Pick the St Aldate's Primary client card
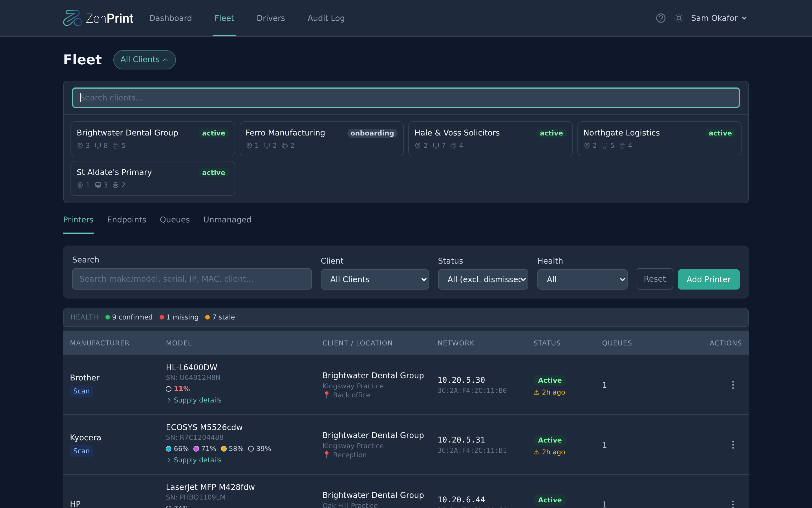812x508 pixels. (153, 178)
